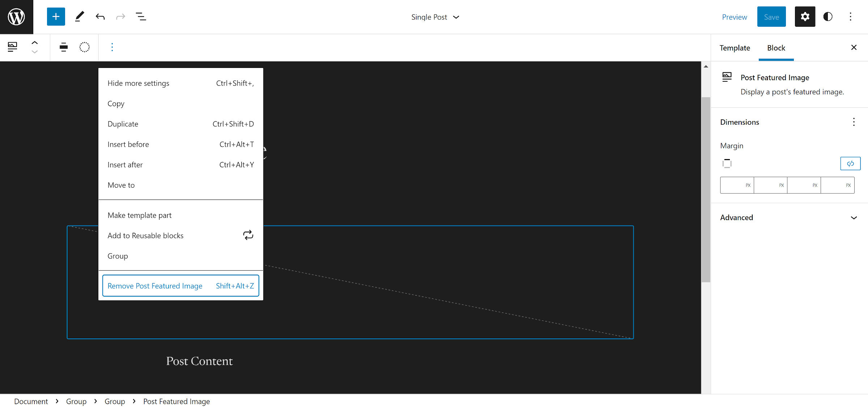This screenshot has width=868, height=407.
Task: Toggle the contrast/appearance settings icon
Action: click(x=828, y=17)
